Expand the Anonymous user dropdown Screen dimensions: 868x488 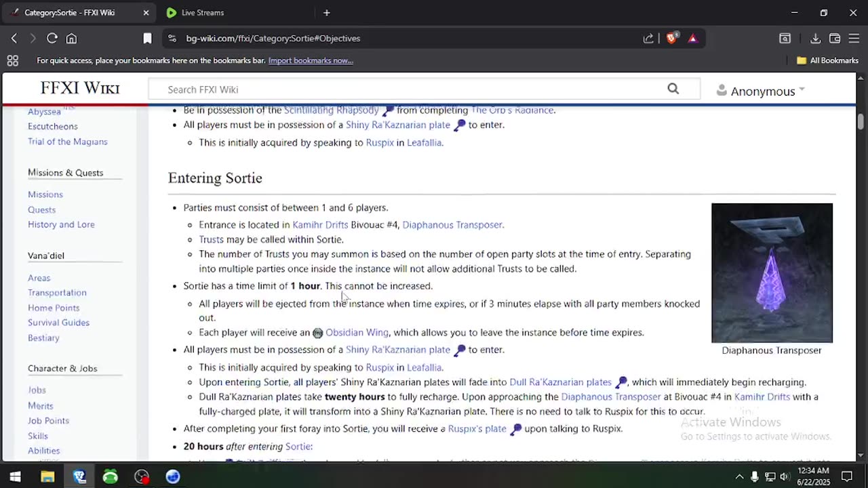tap(760, 91)
